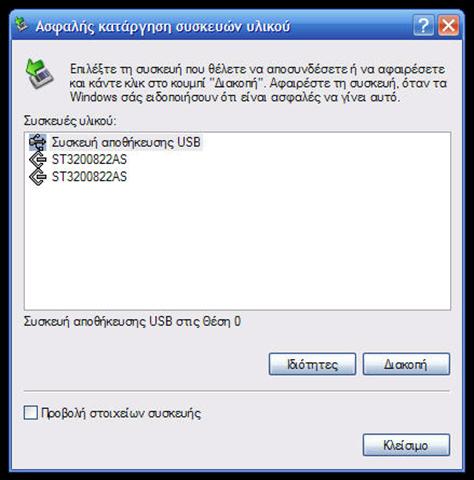
Task: Select the lower ST3200822AS entry text
Action: (89, 177)
